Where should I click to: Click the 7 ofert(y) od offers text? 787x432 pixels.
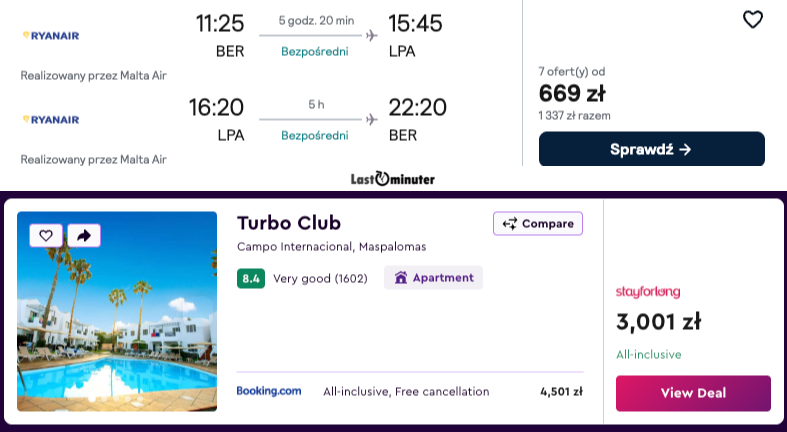coord(572,72)
